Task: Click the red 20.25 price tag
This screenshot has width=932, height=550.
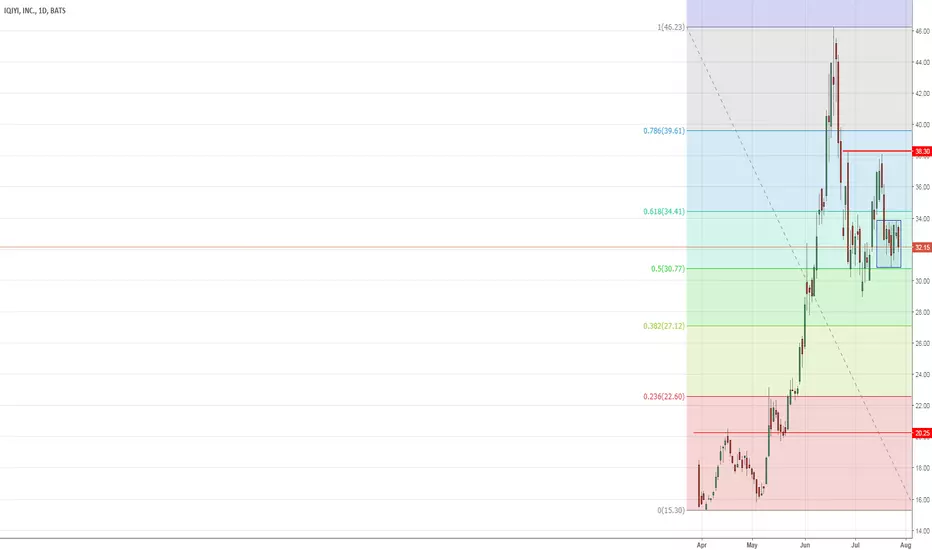Action: pyautogui.click(x=922, y=433)
